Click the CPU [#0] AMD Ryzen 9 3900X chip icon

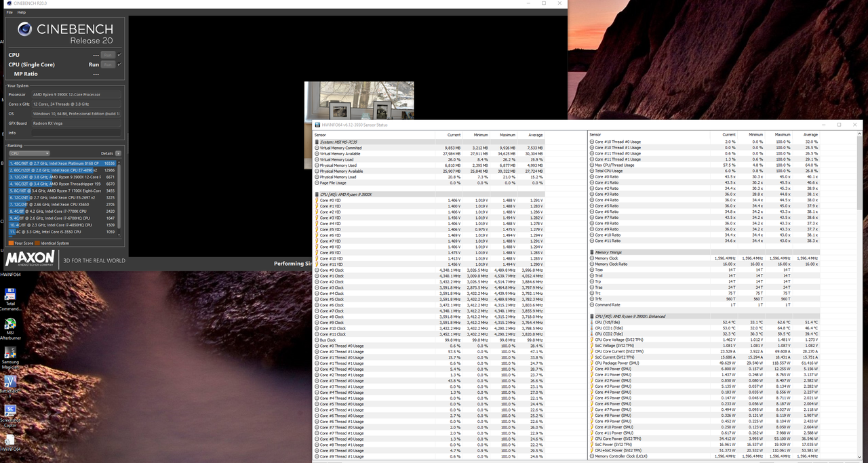[317, 195]
